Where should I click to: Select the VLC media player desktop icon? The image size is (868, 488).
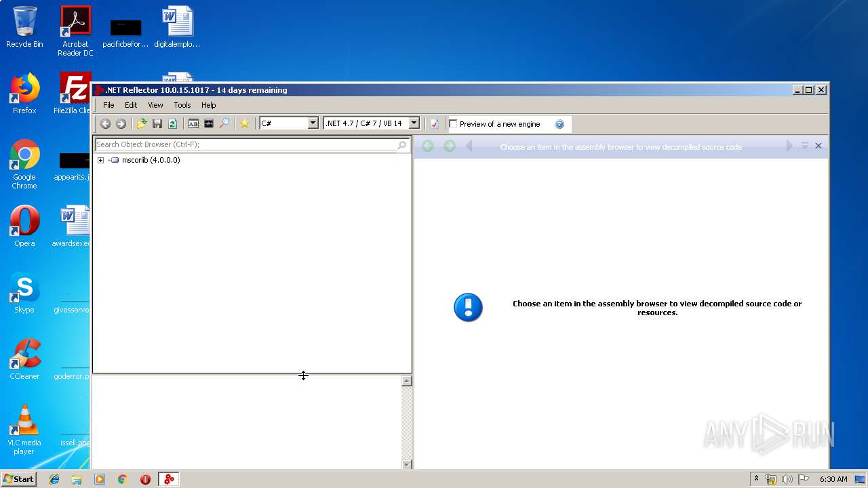24,430
